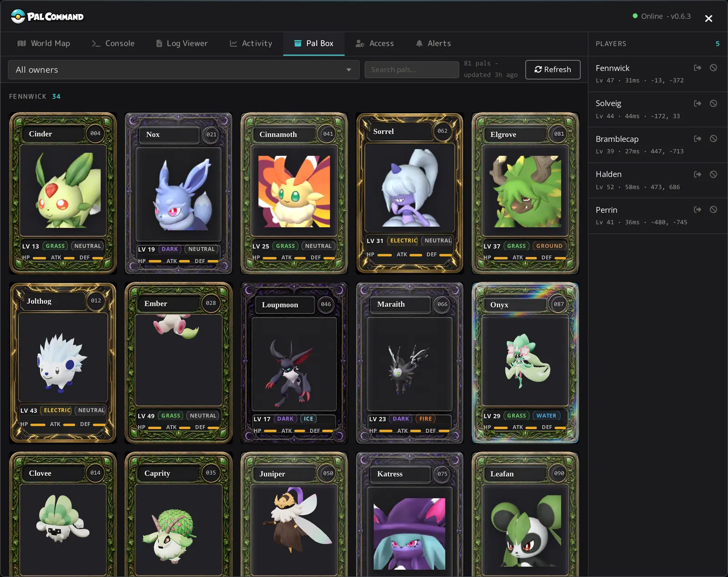Select player Fennwick in players list

pyautogui.click(x=658, y=74)
